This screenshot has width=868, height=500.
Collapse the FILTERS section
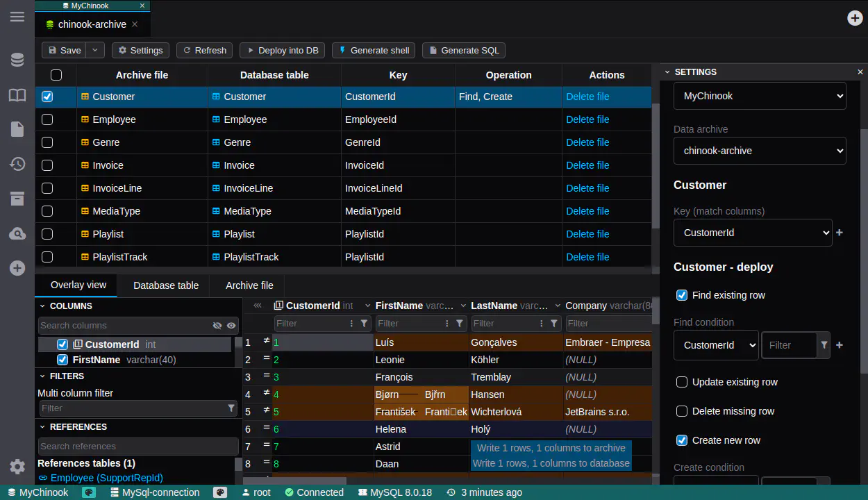pyautogui.click(x=42, y=376)
